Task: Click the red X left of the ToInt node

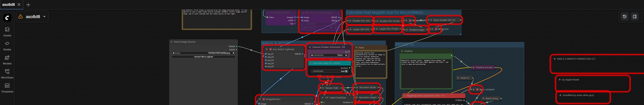Action: (x=436, y=29)
